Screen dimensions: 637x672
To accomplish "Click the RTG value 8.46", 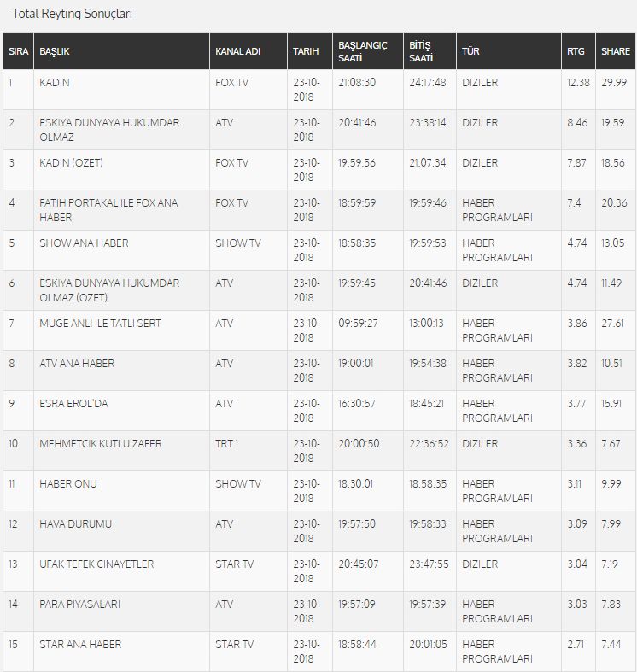I will tap(577, 123).
